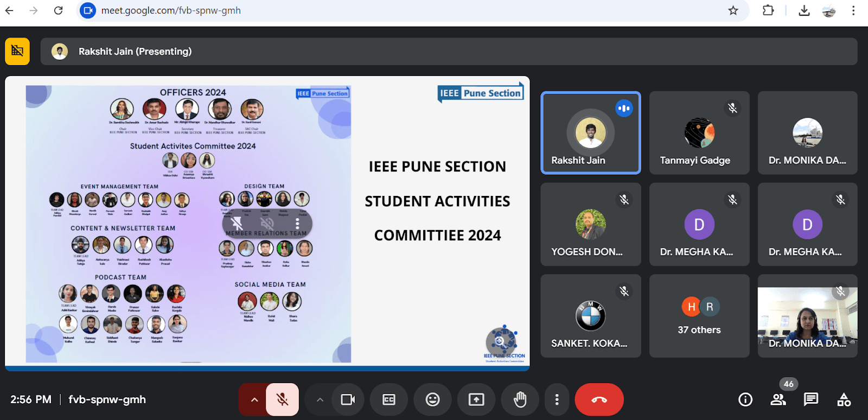Unpin the presentation using the overlay pin icon
Image resolution: width=868 pixels, height=420 pixels.
237,224
